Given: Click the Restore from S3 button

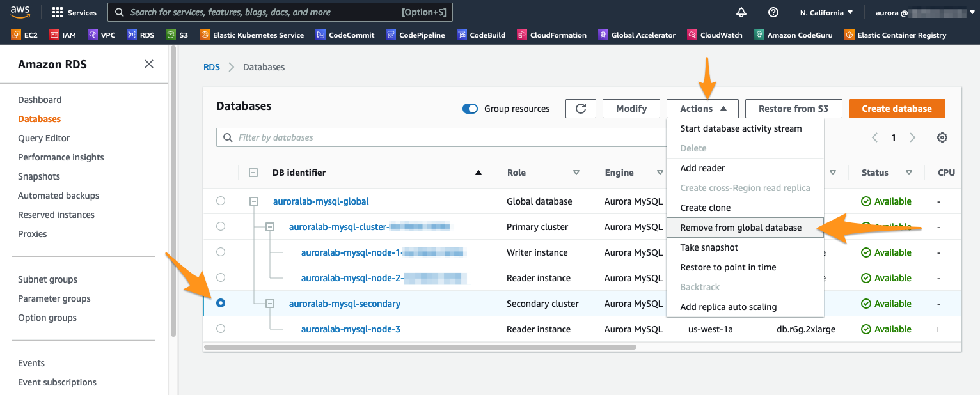Looking at the screenshot, I should (793, 109).
